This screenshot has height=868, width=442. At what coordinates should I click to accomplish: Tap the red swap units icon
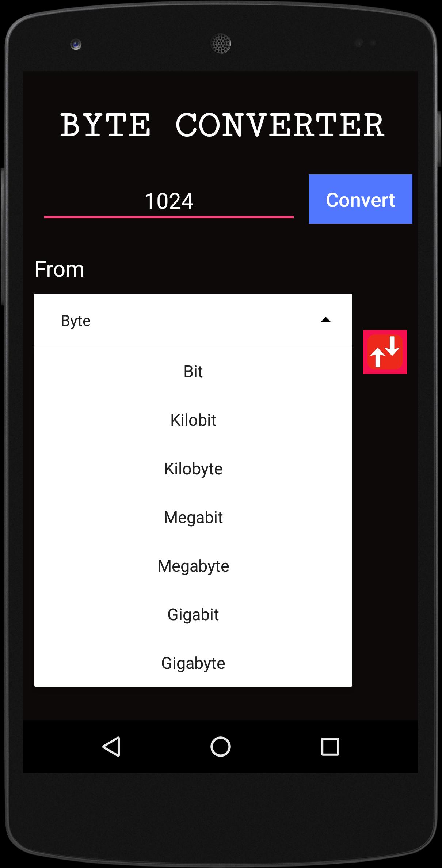(385, 352)
